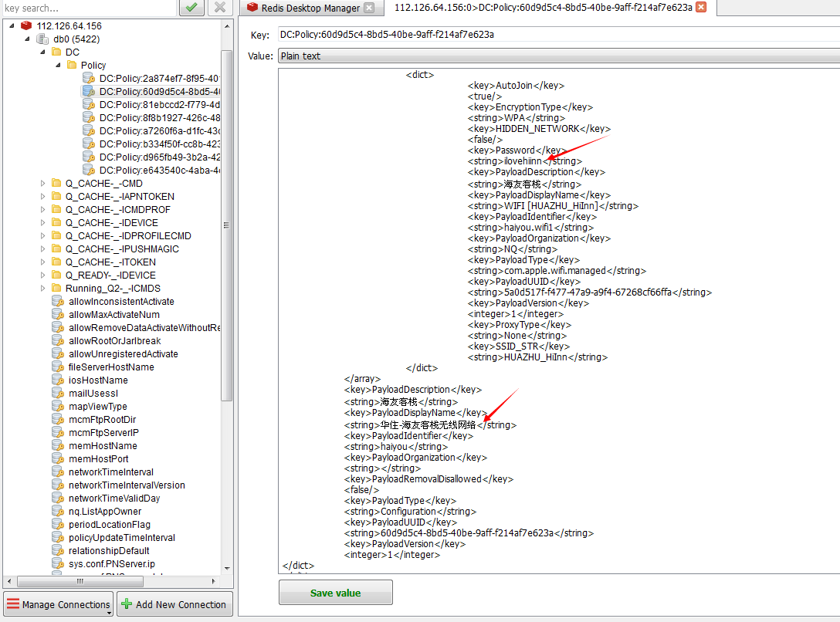The height and width of the screenshot is (622, 840).
Task: Click tree vertical scrollbar up arrow
Action: pos(227,25)
